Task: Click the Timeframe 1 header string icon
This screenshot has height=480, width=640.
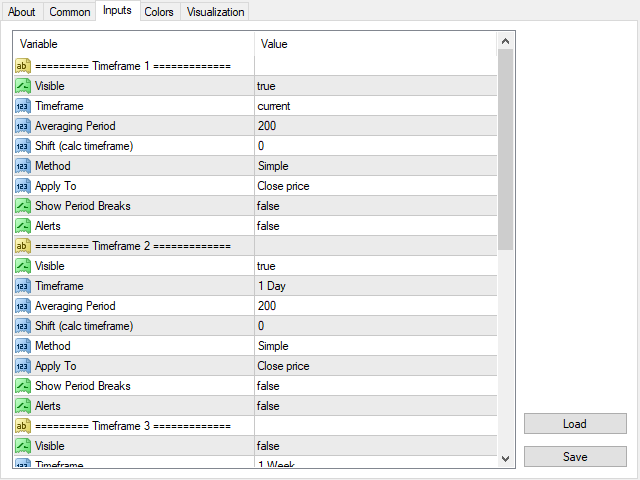Action: pyautogui.click(x=23, y=66)
